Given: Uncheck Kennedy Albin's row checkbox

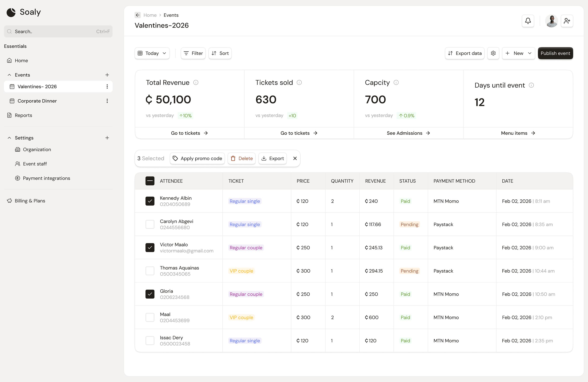Looking at the screenshot, I should pos(150,201).
